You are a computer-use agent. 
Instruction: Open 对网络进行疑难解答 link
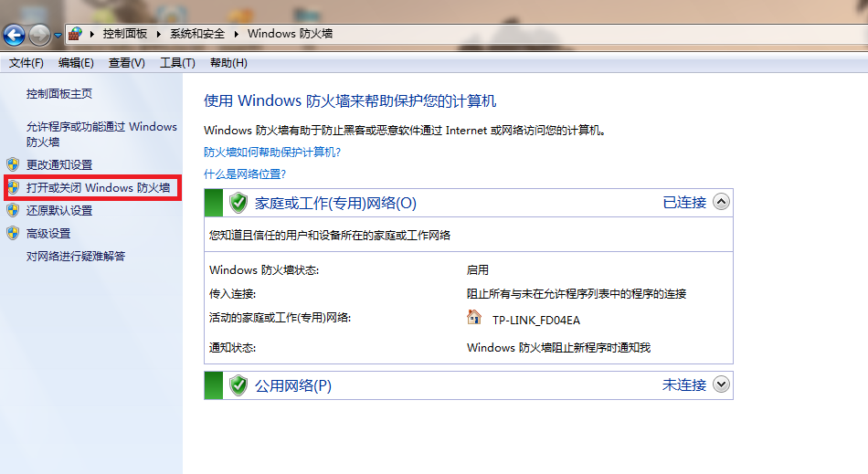click(76, 256)
